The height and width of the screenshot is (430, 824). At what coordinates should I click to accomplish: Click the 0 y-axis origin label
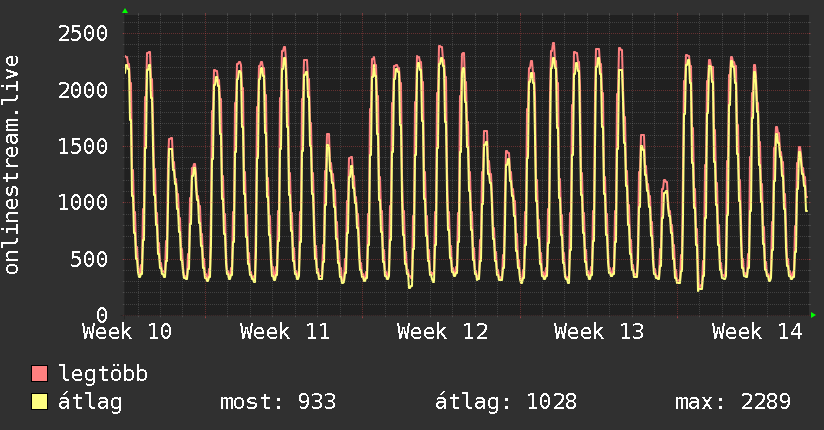click(x=102, y=315)
